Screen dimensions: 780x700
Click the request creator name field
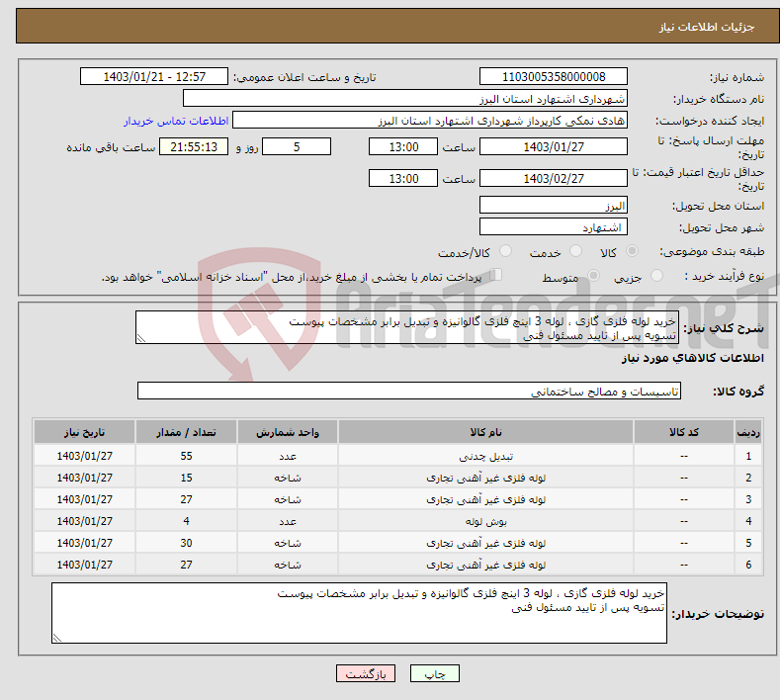[430, 121]
